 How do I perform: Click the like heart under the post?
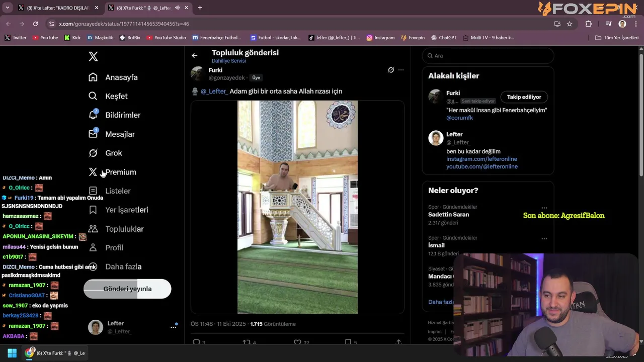tap(297, 342)
